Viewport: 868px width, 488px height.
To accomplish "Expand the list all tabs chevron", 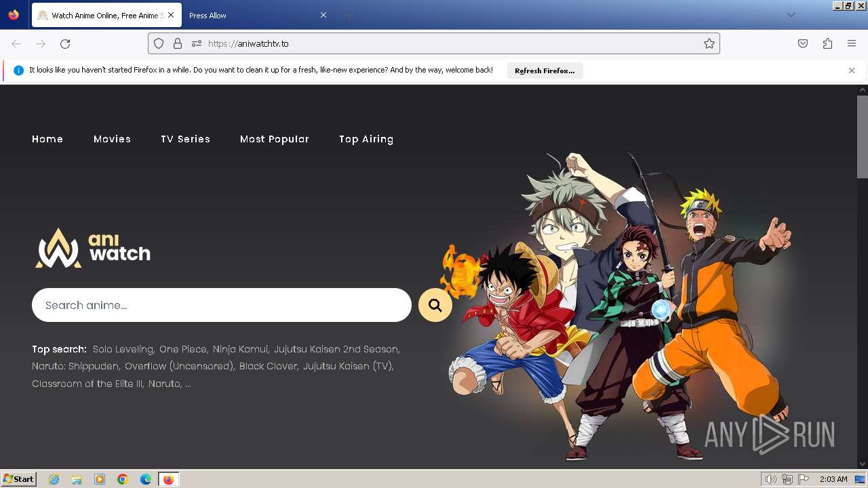I will coord(791,15).
